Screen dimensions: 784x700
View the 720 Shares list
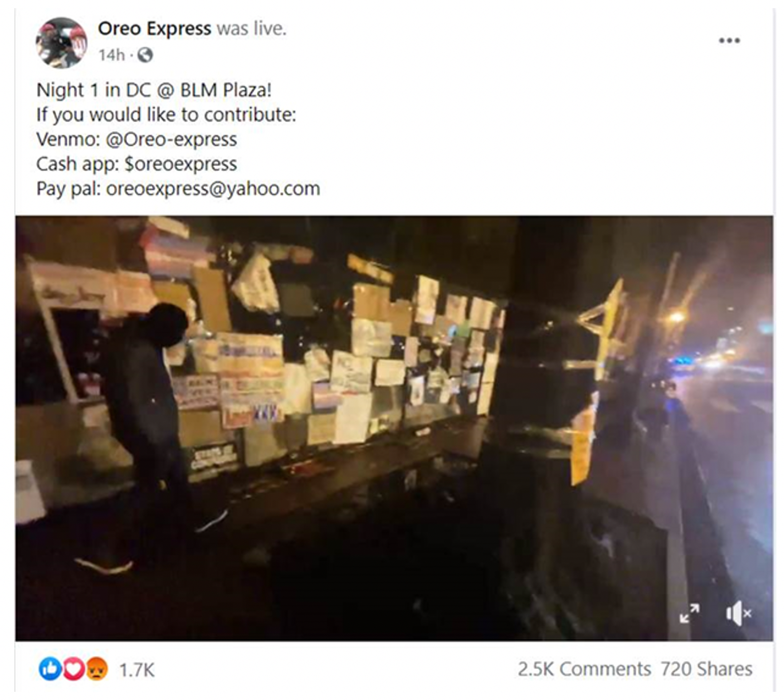(x=707, y=669)
